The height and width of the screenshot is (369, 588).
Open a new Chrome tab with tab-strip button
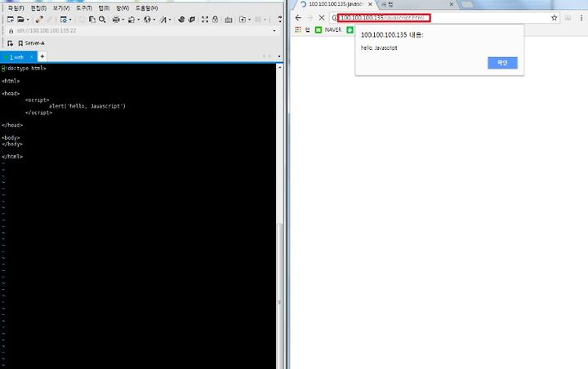(466, 5)
